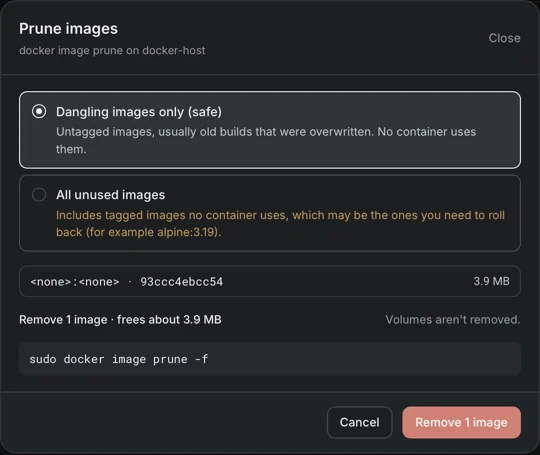Click the Prune images title
This screenshot has width=540, height=455.
pos(69,29)
